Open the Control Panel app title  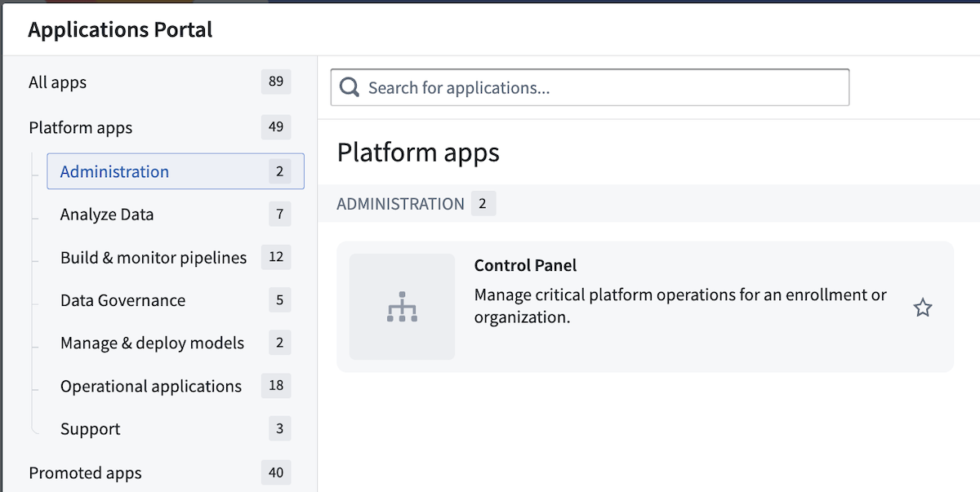point(526,265)
